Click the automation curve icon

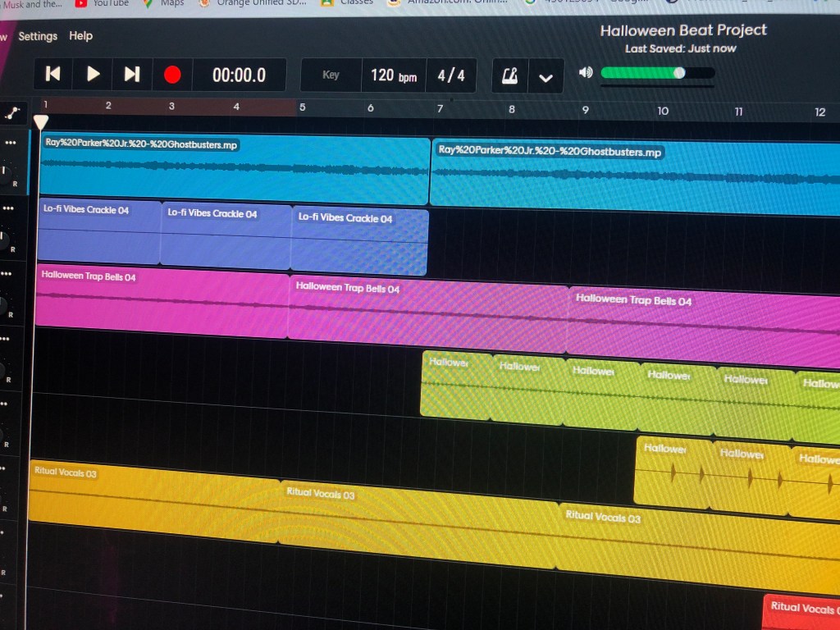tap(14, 113)
